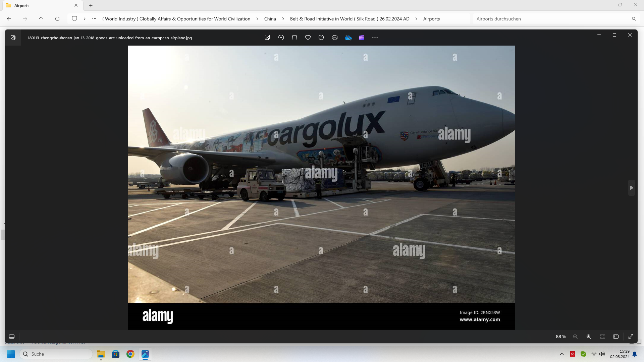
Task: Zoom in with the plus magnifier icon
Action: point(589,337)
